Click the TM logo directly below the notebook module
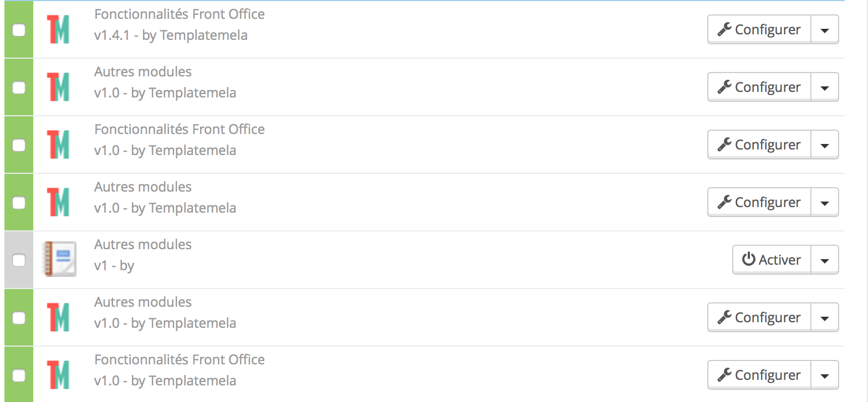The height and width of the screenshot is (402, 868). [58, 317]
